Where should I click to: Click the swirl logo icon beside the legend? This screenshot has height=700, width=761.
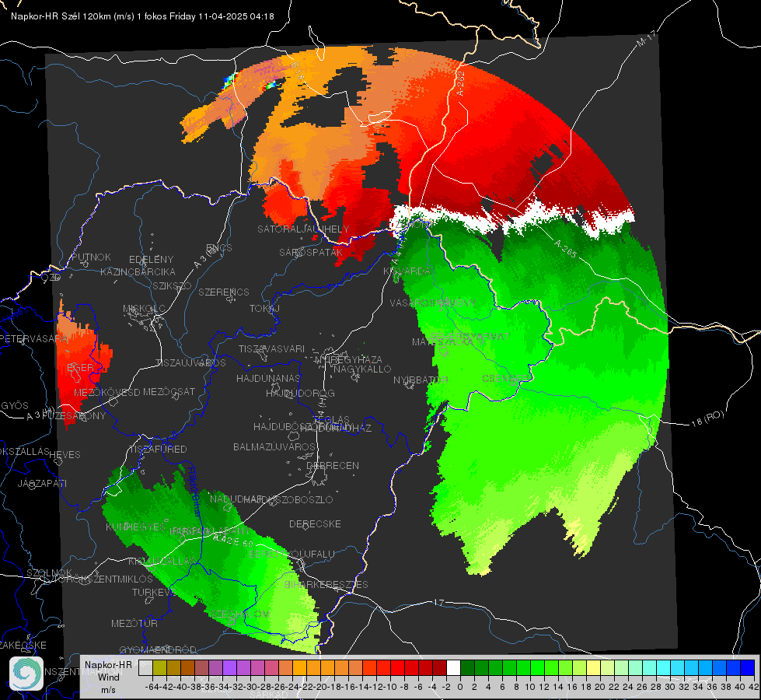(26, 674)
